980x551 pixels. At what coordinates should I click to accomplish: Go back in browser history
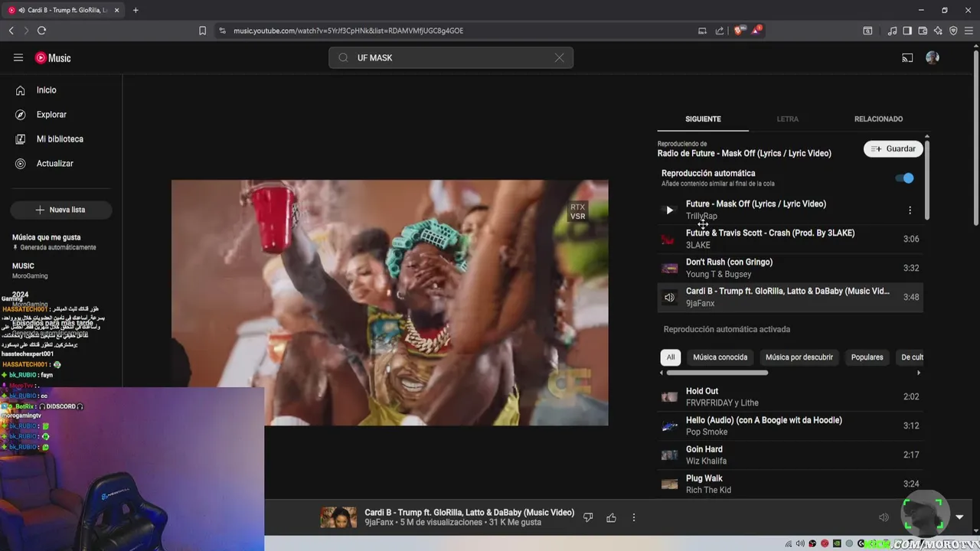coord(11,31)
